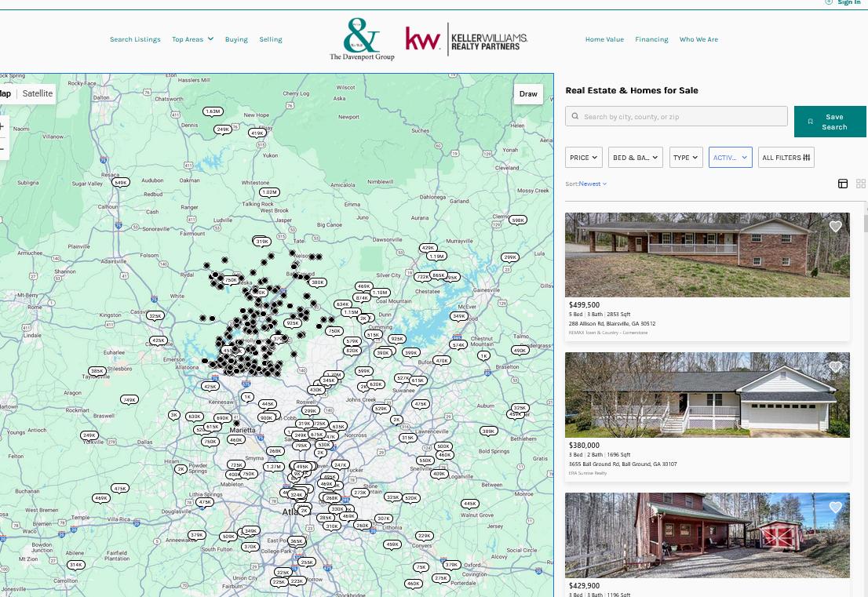Switch map to Satellite view
Screen dimensions: 868x597
(x=38, y=93)
